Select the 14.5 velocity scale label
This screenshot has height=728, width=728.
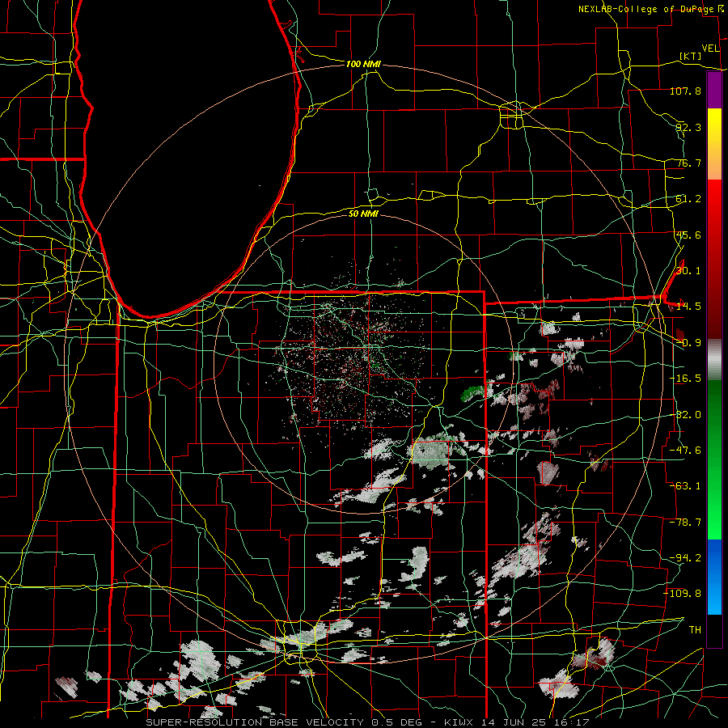click(x=688, y=307)
